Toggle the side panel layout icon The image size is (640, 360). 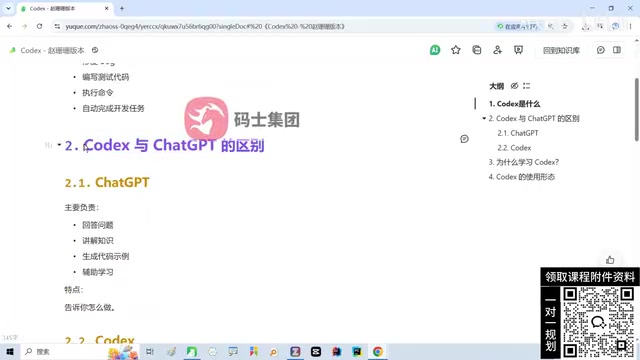[617, 50]
